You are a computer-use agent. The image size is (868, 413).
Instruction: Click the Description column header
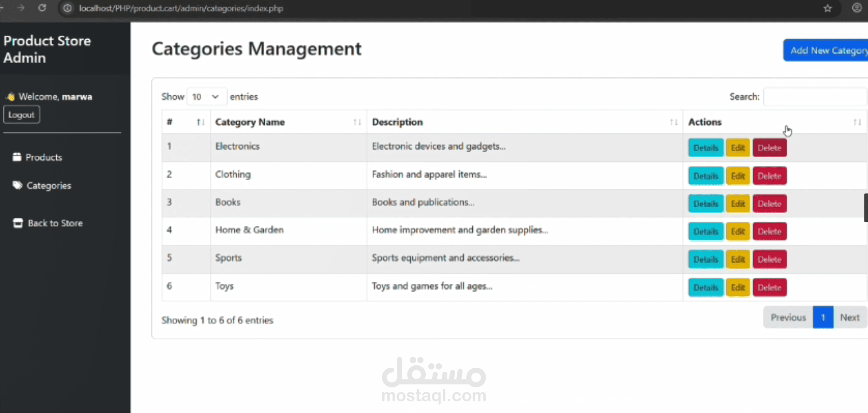525,122
